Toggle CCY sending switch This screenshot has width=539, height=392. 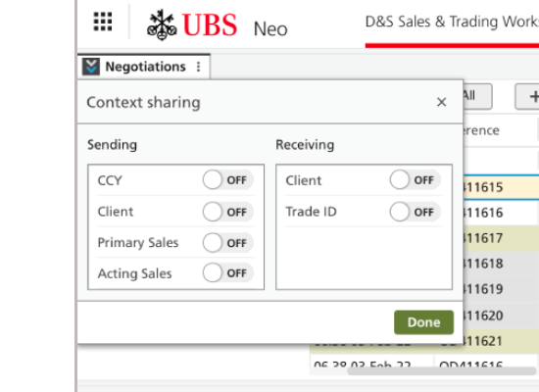(x=228, y=180)
